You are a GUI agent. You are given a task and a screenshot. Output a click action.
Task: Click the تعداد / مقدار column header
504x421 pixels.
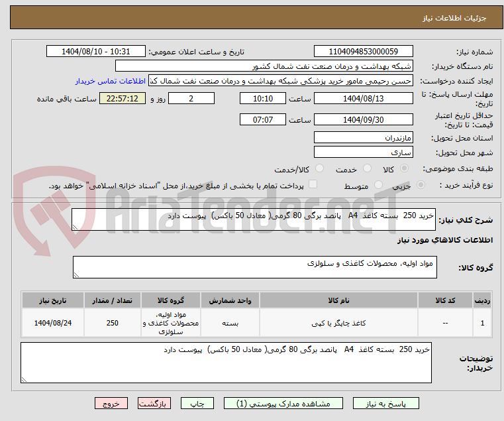pos(112,300)
